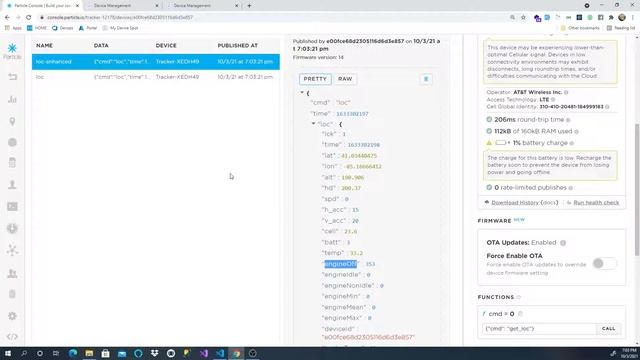Reload the page

tap(29, 18)
